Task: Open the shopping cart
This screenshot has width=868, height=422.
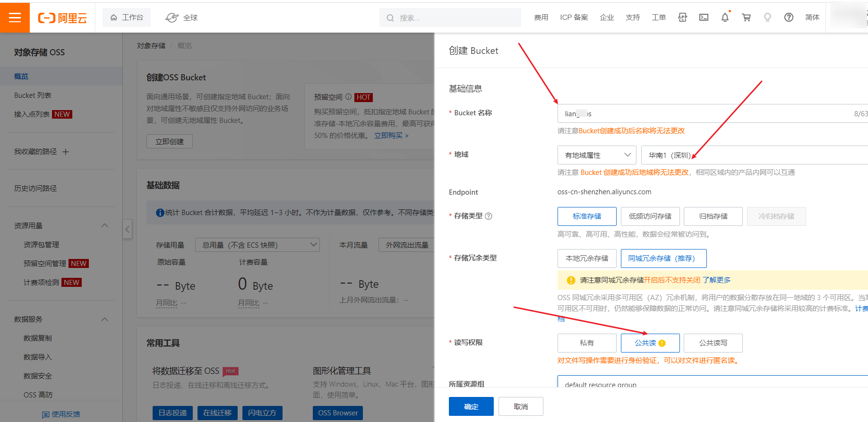Action: coord(746,17)
